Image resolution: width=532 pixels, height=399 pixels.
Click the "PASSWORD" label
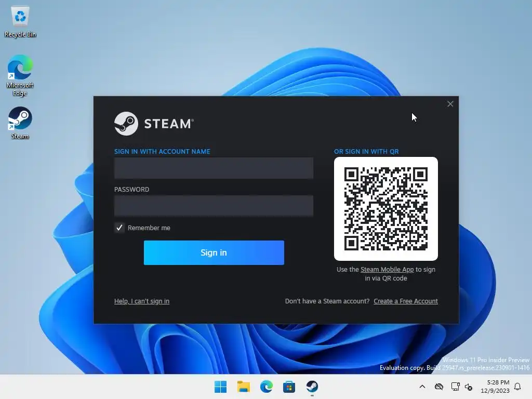click(x=131, y=189)
